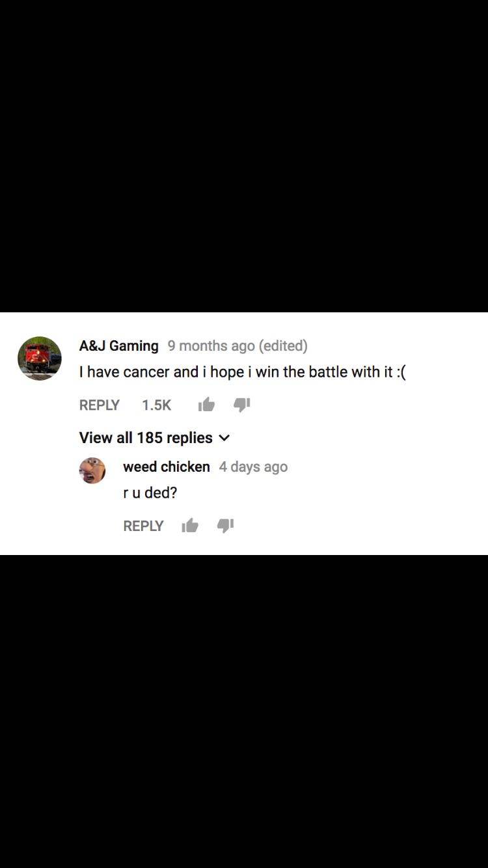
Task: Open A&J Gaming's train profile picture
Action: [40, 359]
